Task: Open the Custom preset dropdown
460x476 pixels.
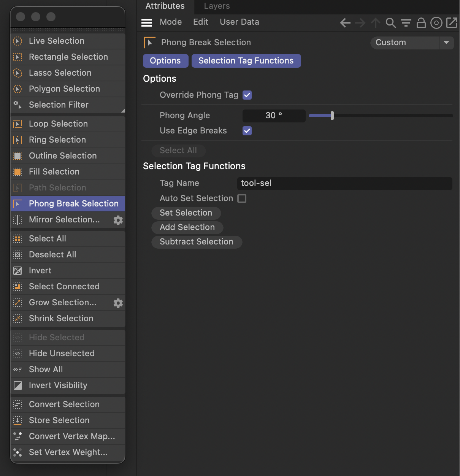Action: point(404,43)
